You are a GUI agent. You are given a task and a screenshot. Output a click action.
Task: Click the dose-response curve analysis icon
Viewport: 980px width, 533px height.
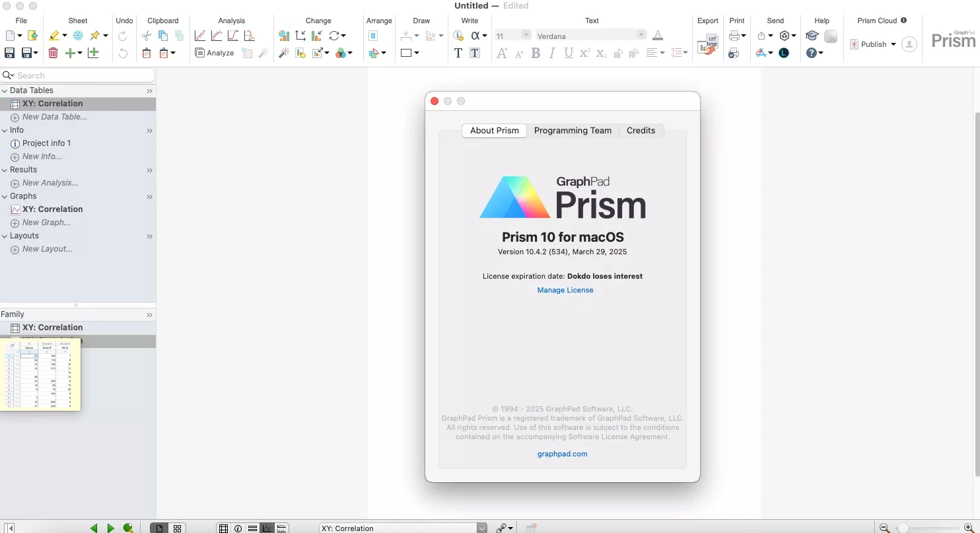pyautogui.click(x=232, y=36)
